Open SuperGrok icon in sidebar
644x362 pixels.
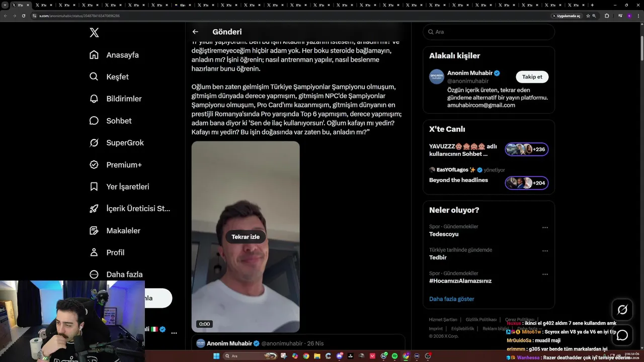(94, 143)
